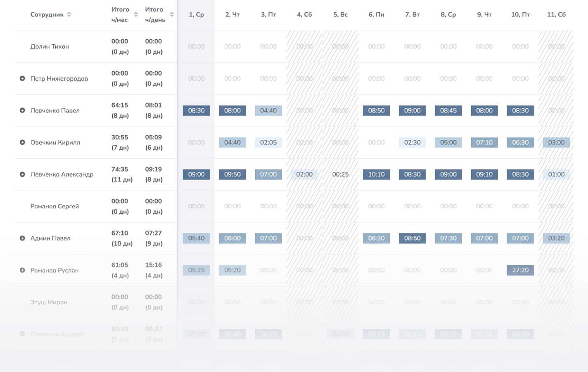Click employee name Долин Тихон
The image size is (588, 372).
click(x=50, y=47)
